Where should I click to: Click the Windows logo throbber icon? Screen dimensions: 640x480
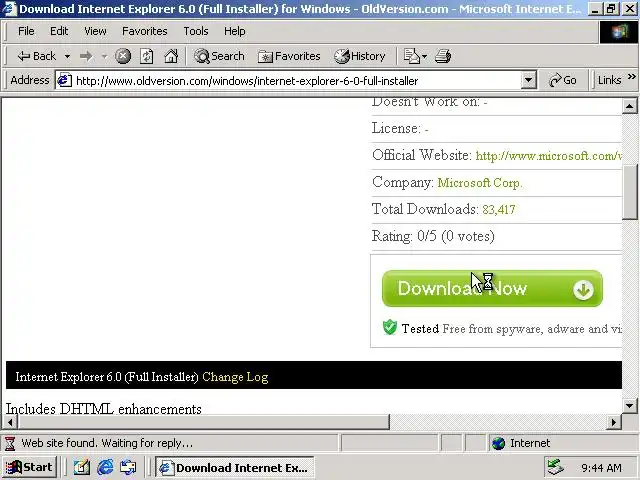619,31
